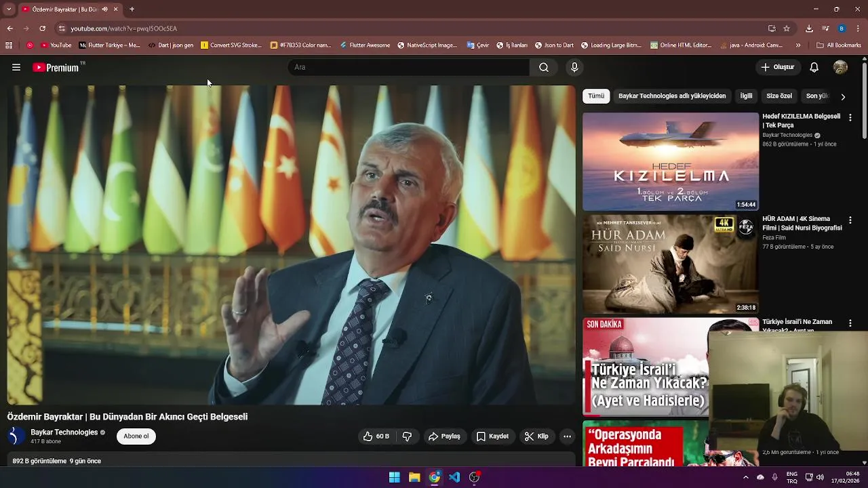Open the Baykar Technologies channel name link
The width and height of the screenshot is (868, 488).
pos(64,432)
